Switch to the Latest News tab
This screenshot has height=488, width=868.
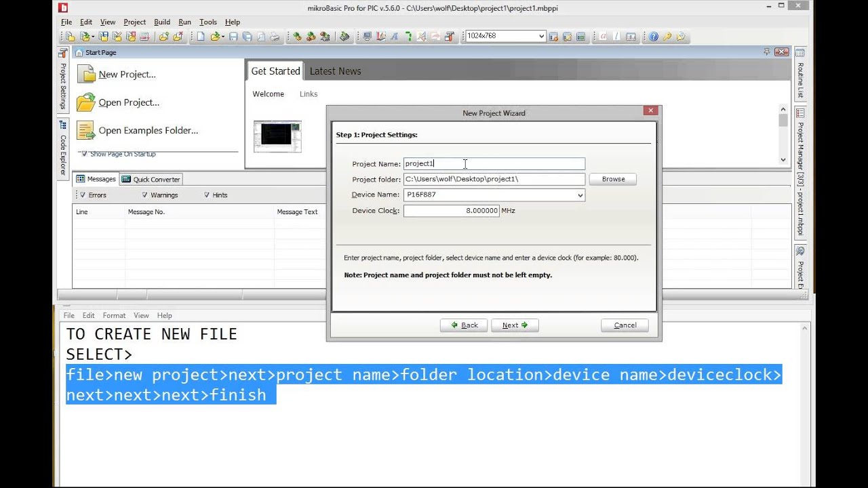click(335, 71)
